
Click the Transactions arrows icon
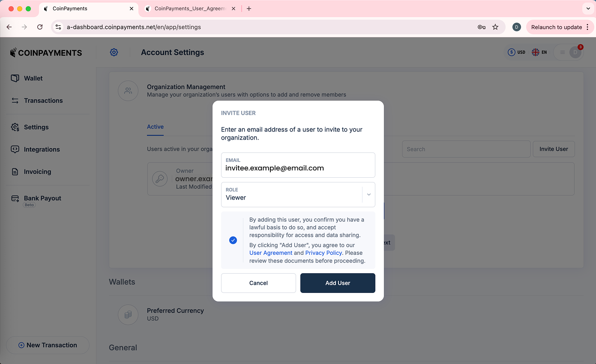[15, 101]
